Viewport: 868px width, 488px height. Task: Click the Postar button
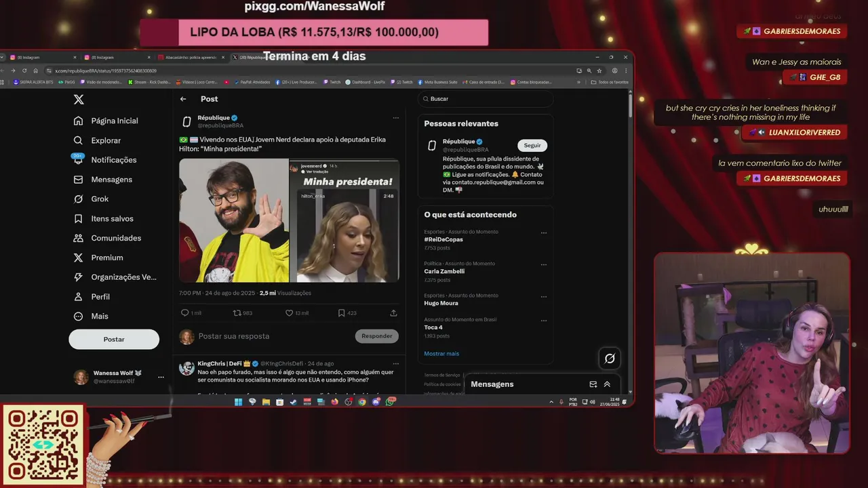114,340
